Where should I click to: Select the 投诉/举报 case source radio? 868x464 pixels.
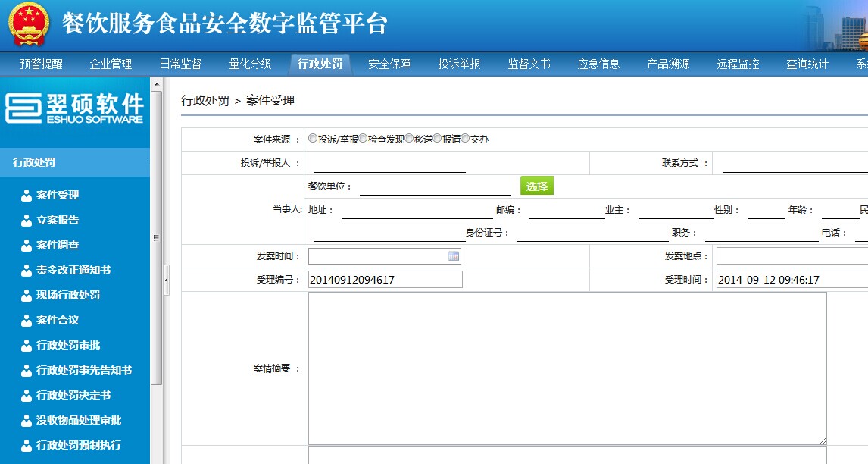point(313,139)
